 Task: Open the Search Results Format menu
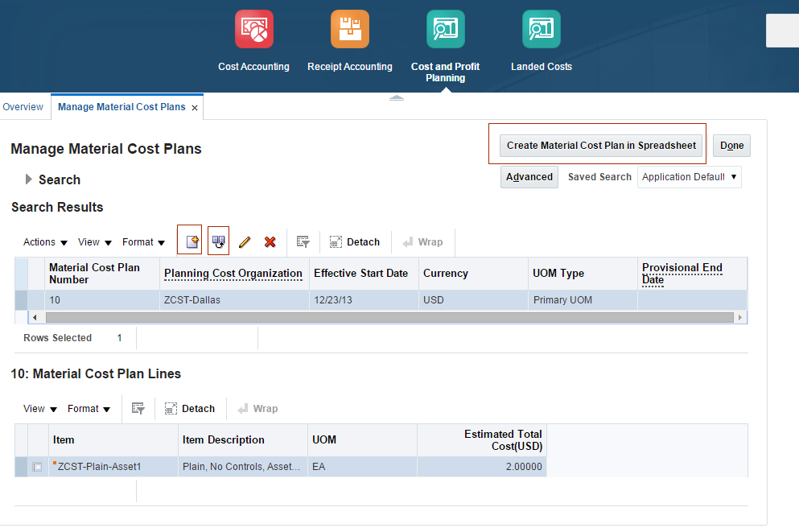(143, 242)
